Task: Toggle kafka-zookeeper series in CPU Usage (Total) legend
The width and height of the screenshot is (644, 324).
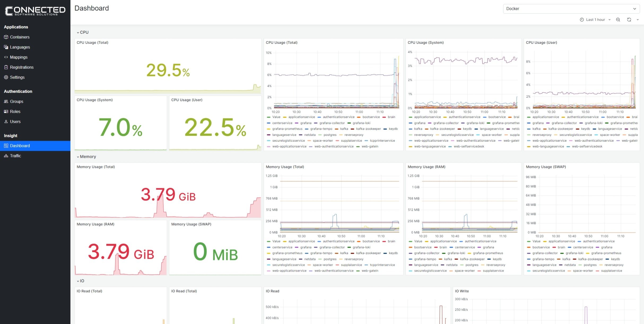Action: 368,129
